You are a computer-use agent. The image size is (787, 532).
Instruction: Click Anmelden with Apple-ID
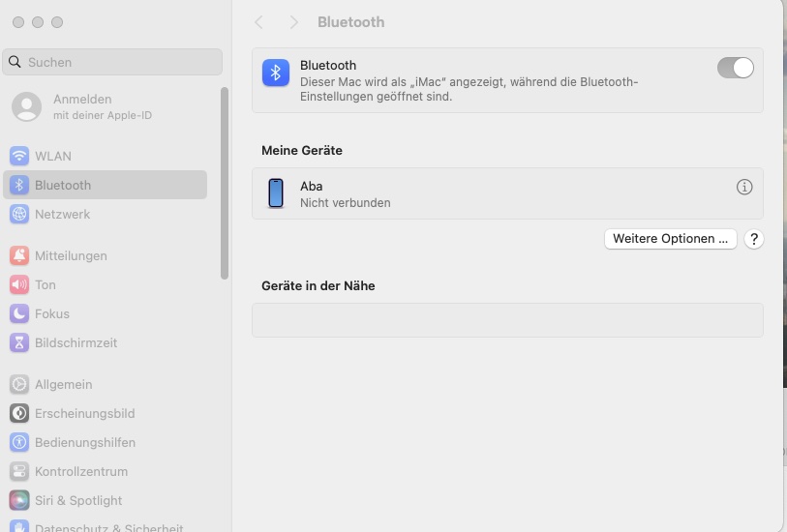point(82,106)
